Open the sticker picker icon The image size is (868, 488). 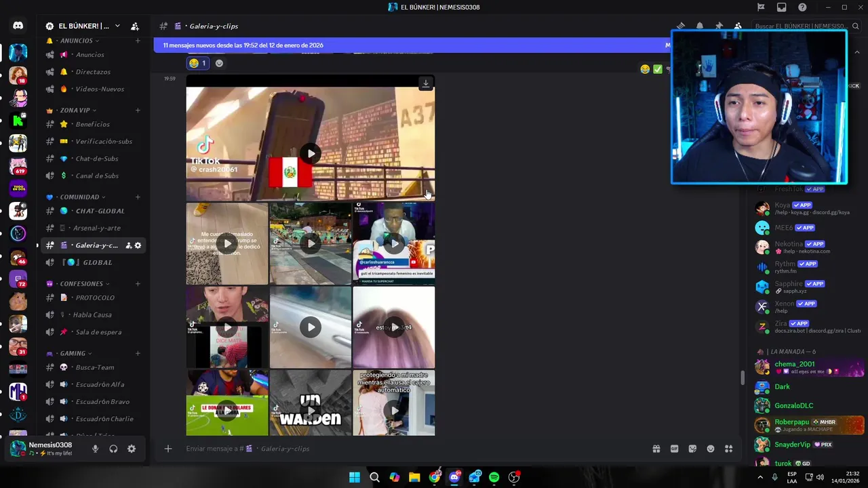tap(692, 449)
